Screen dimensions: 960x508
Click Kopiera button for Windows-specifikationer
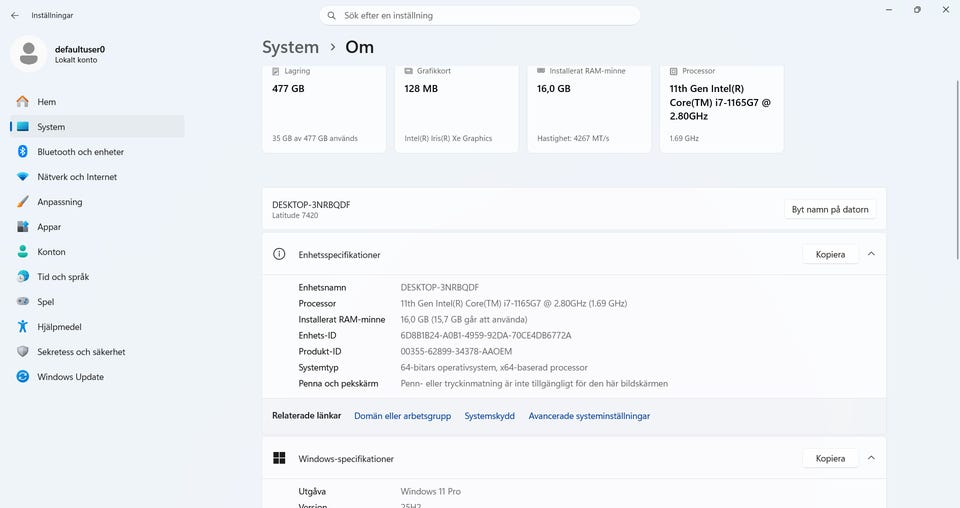point(830,458)
